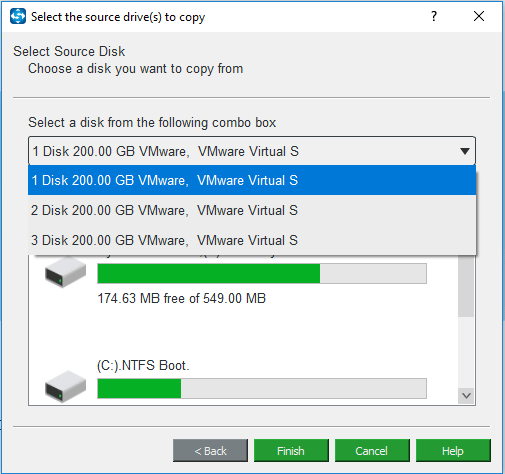505x474 pixels.
Task: Click the green Help button
Action: click(x=453, y=451)
